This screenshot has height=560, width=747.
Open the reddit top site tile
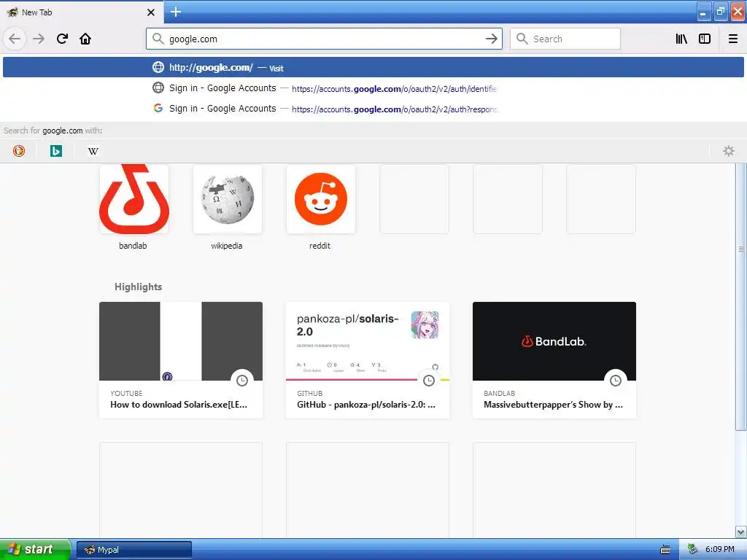coord(321,199)
